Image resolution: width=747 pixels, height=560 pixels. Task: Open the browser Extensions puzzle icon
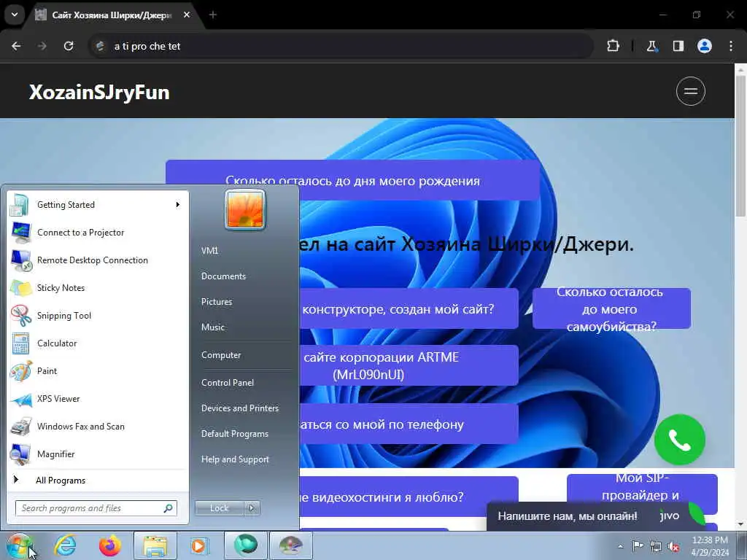(613, 46)
